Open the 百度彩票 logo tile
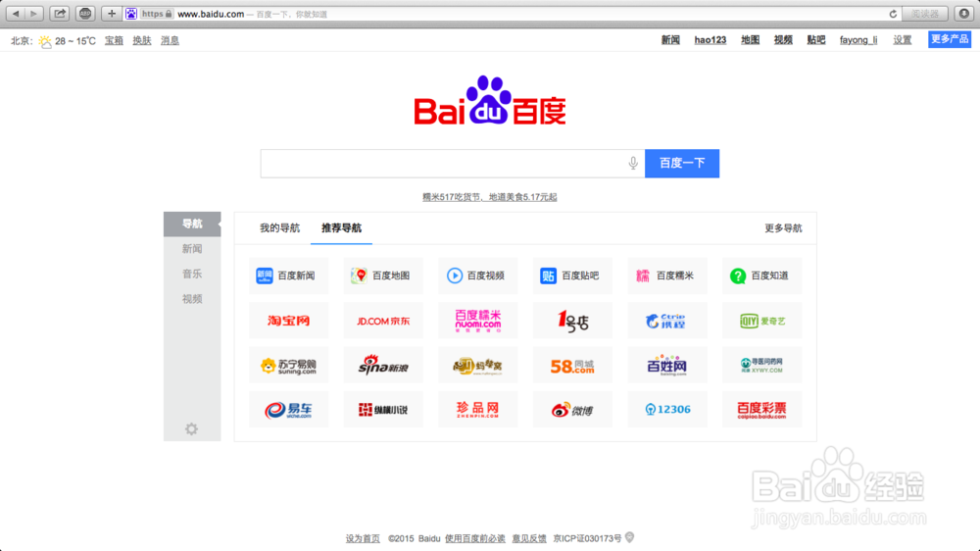The height and width of the screenshot is (551, 980). (x=761, y=410)
